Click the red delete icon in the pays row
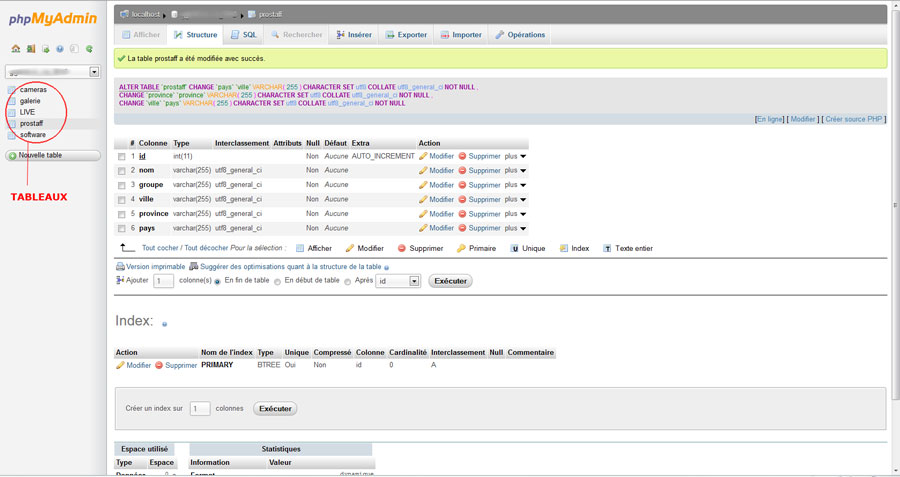The height and width of the screenshot is (477, 900). 462,228
